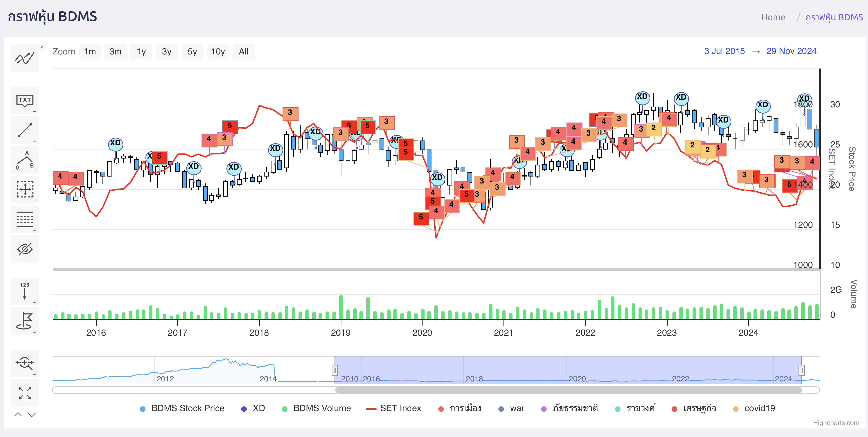
Task: Activate the zoom change tool
Action: [25, 363]
